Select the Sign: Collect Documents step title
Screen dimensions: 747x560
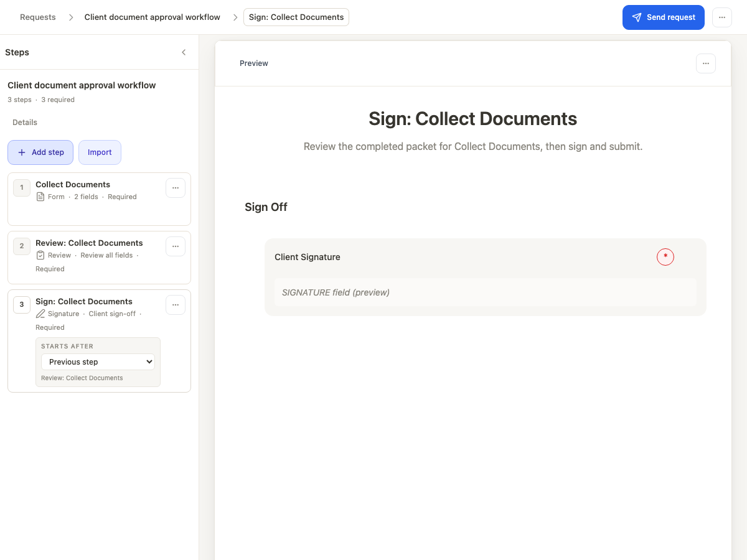[x=84, y=301]
